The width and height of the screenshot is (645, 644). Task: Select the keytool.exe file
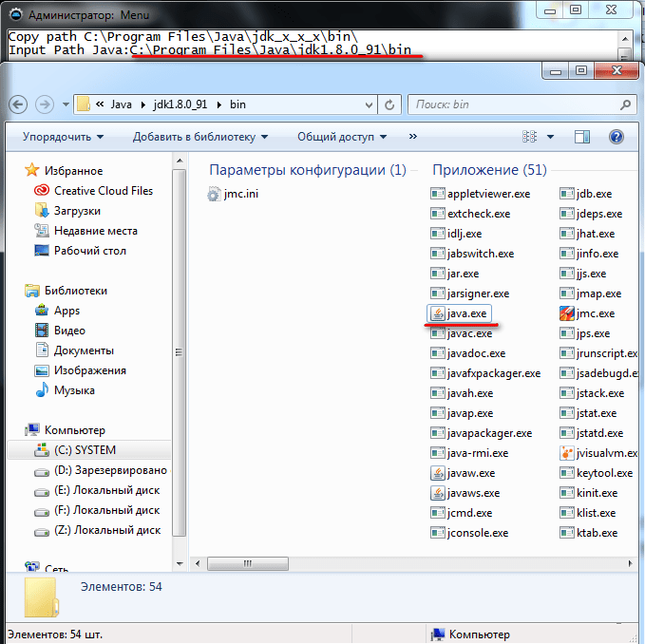(x=596, y=473)
